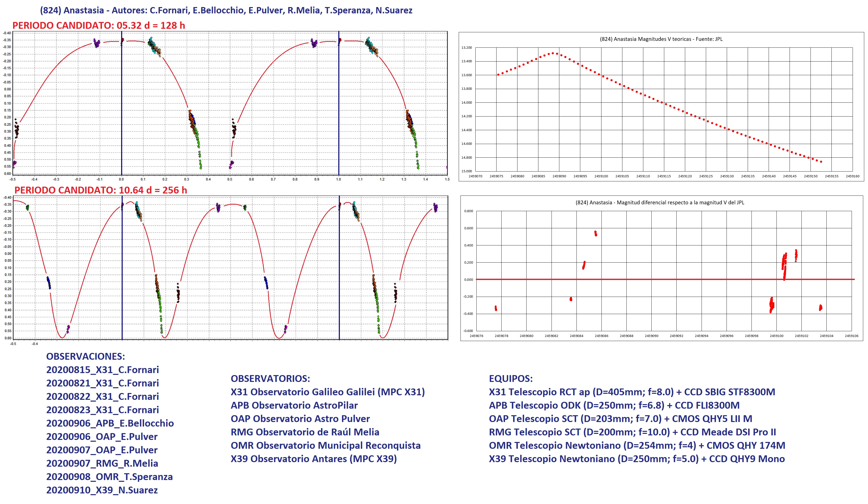Click the RMG Telescopio SCT Meade DSI line
Image resolution: width=868 pixels, height=504 pixels.
pos(632,432)
